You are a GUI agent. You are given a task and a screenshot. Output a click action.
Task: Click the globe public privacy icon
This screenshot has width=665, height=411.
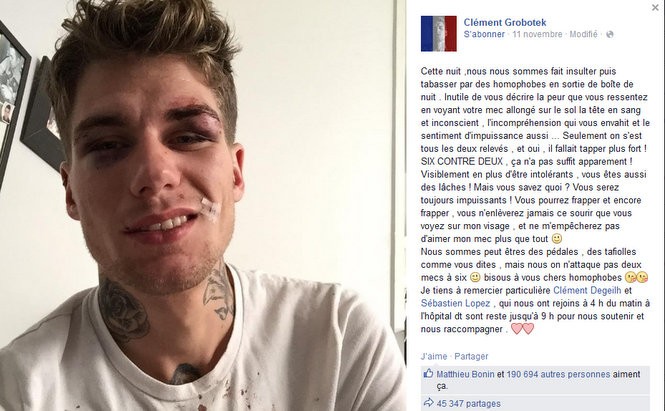(609, 34)
